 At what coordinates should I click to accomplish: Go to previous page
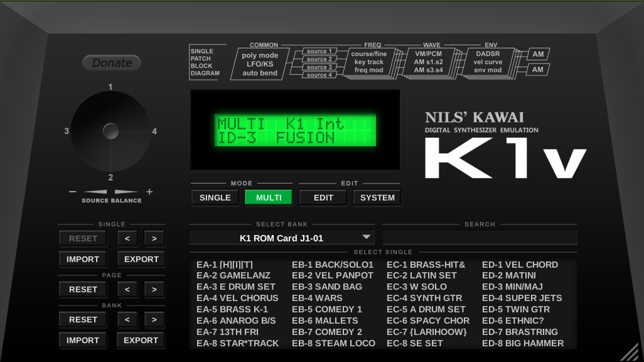point(127,289)
